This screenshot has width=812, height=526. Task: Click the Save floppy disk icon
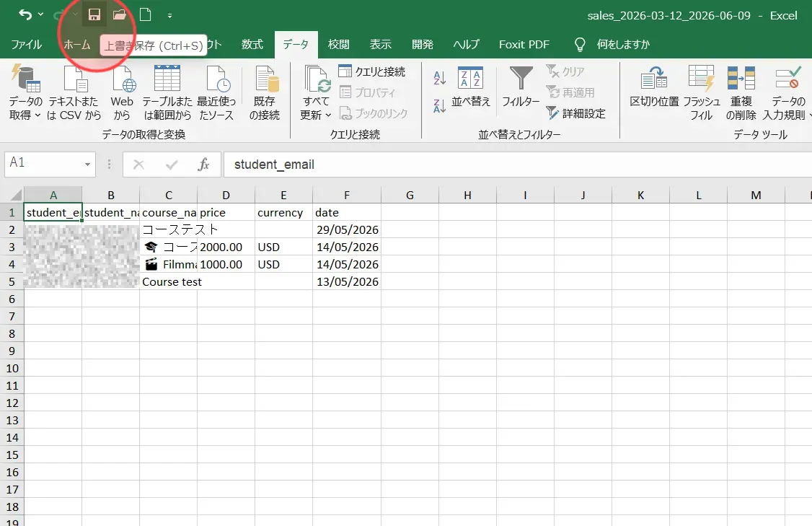[94, 14]
